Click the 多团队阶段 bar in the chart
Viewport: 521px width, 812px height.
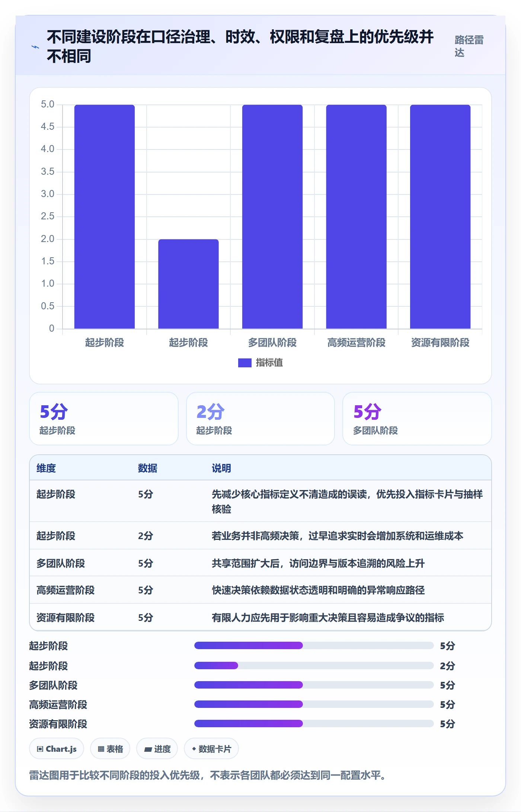coord(272,217)
